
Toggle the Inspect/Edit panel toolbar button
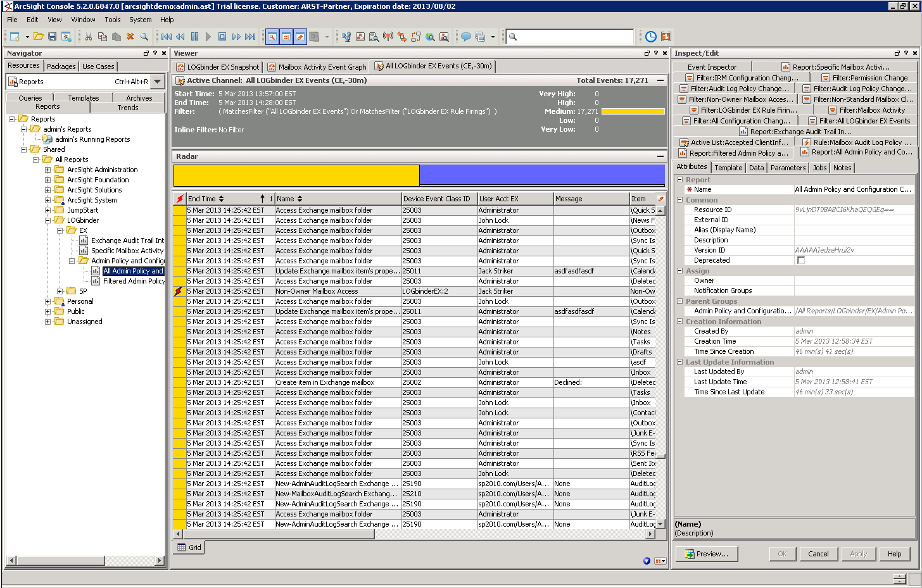pos(300,37)
